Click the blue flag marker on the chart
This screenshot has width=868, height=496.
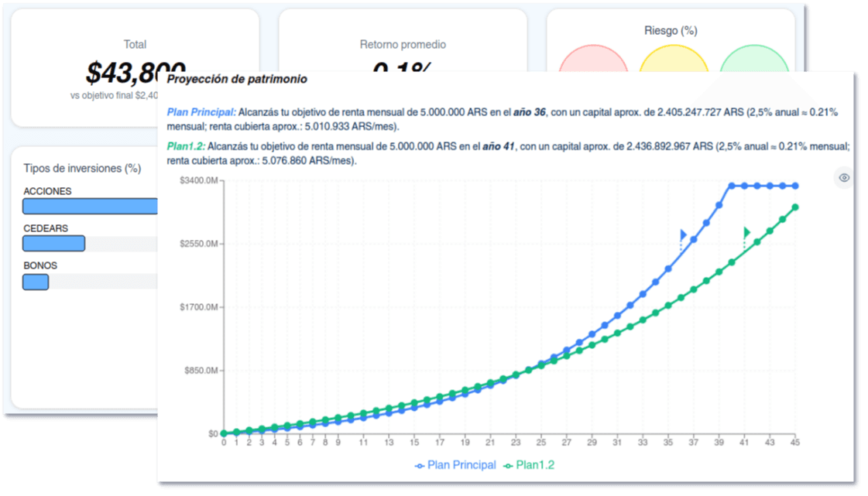683,234
